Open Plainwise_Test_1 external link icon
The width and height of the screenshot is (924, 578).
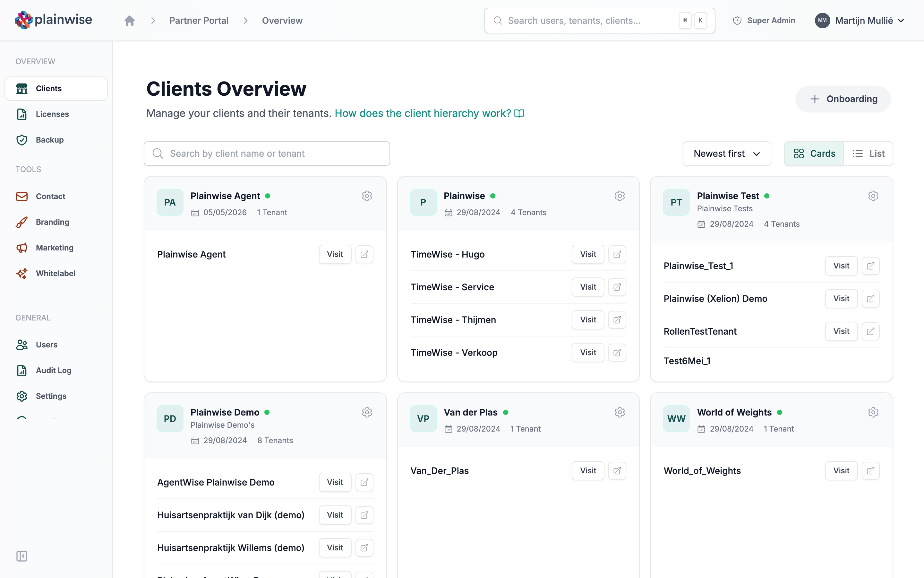pos(870,266)
